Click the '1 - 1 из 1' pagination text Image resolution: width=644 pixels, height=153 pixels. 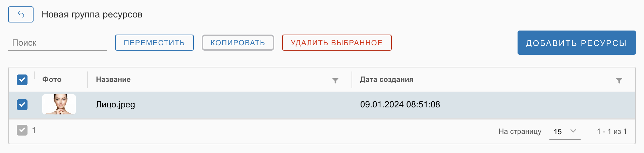[612, 132]
